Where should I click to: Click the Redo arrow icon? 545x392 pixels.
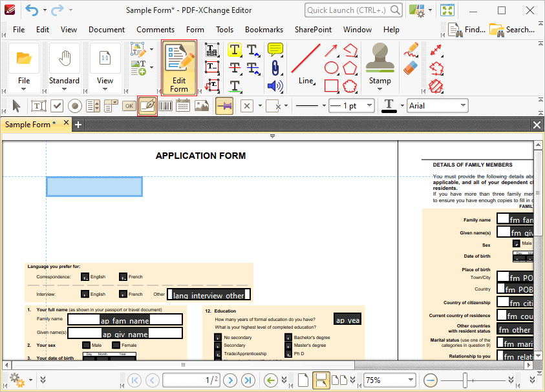(58, 10)
